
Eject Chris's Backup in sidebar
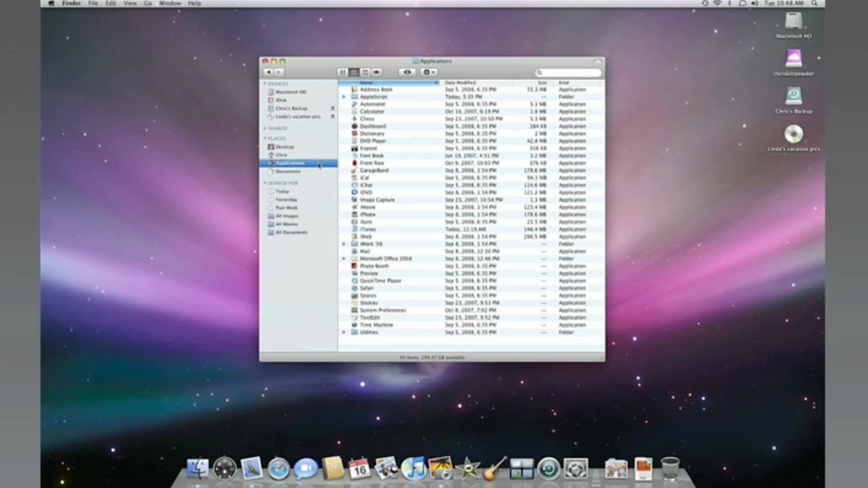[332, 108]
